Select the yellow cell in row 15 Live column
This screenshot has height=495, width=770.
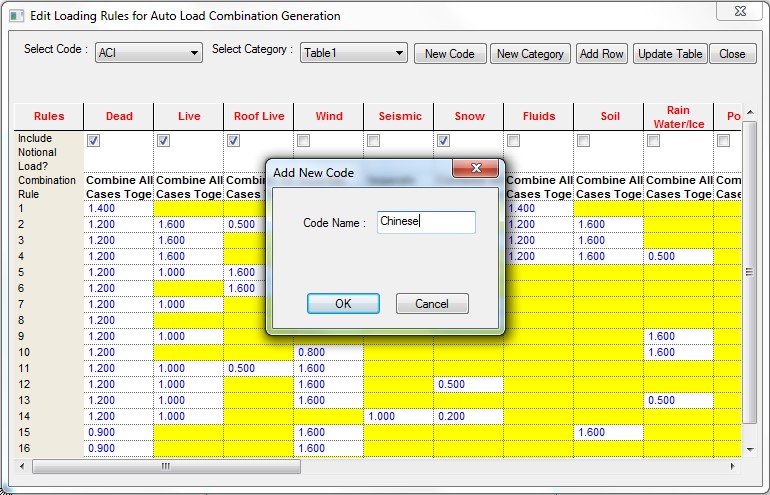pyautogui.click(x=189, y=432)
